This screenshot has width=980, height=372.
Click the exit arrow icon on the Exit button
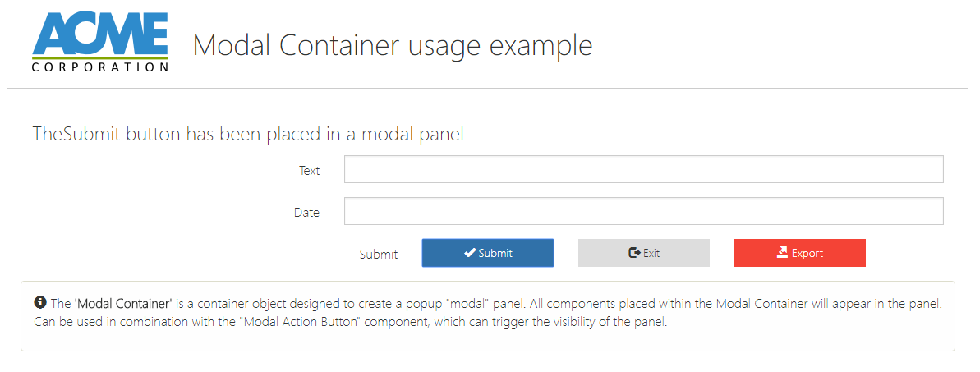(x=634, y=253)
